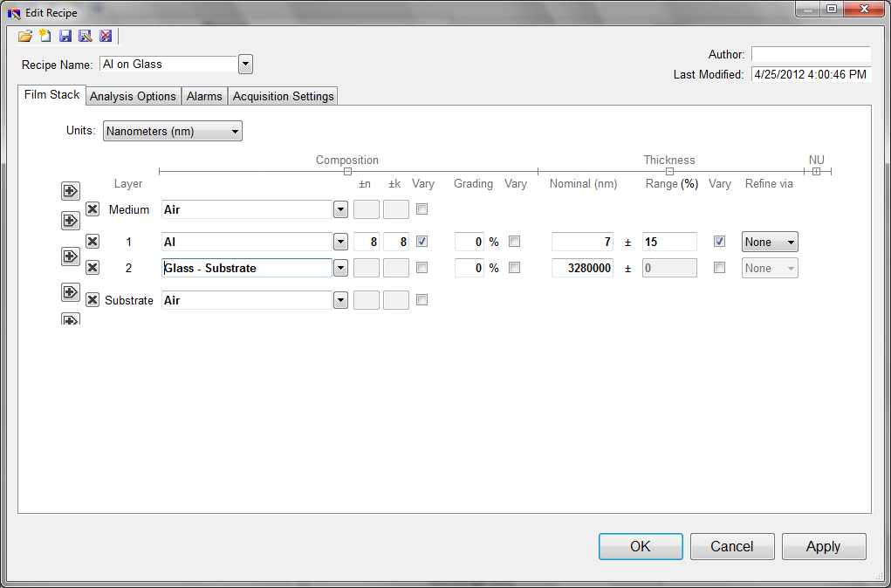This screenshot has width=891, height=588.
Task: Click the Apply button
Action: pyautogui.click(x=824, y=546)
